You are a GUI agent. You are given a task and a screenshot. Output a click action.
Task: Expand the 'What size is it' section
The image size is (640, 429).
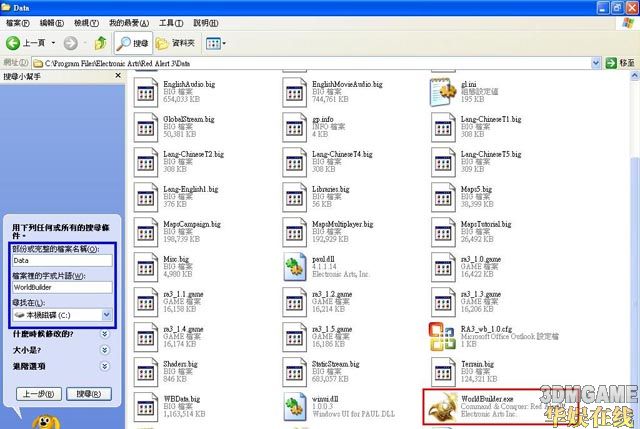[104, 350]
